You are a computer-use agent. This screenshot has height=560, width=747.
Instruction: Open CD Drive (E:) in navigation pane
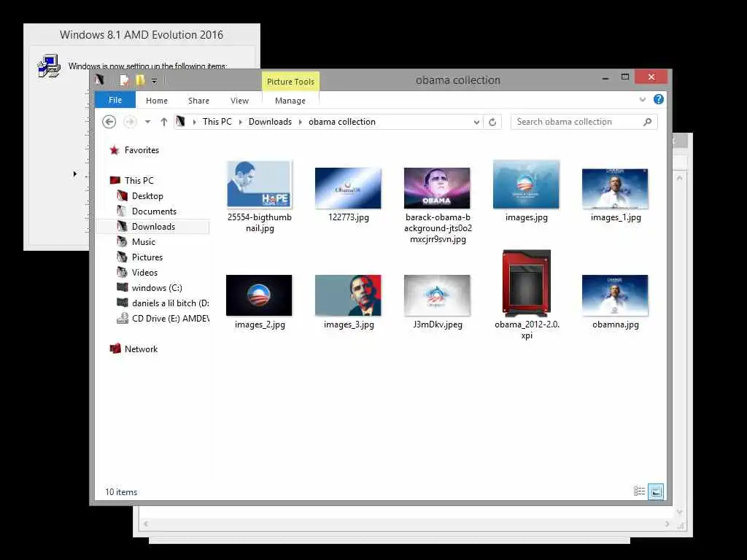coord(170,318)
